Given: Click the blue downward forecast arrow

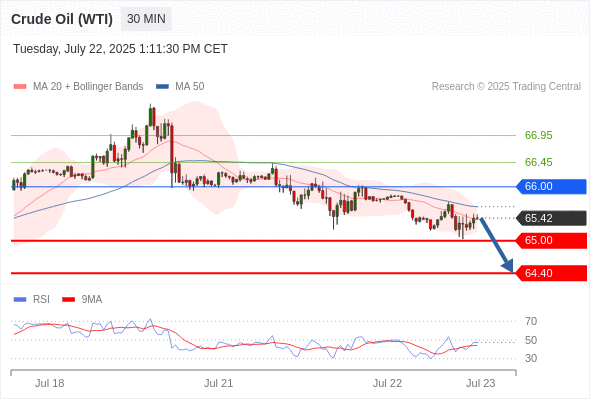Looking at the screenshot, I should point(496,245).
